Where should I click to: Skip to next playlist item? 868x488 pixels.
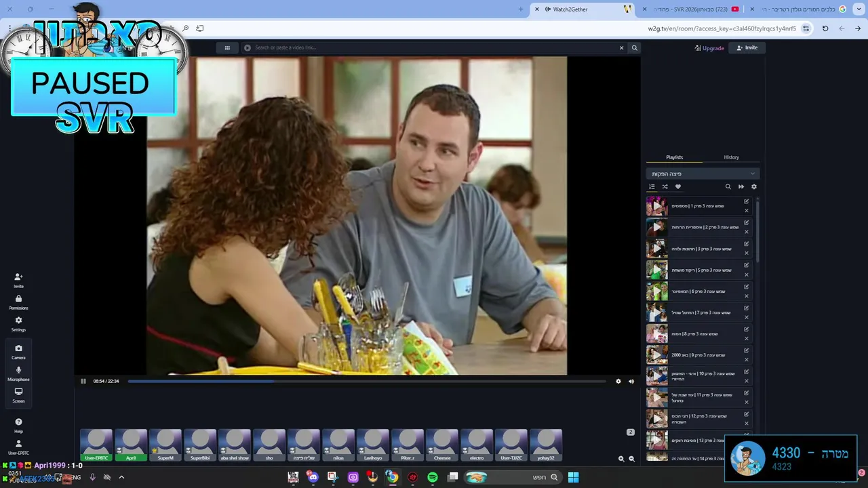(741, 186)
